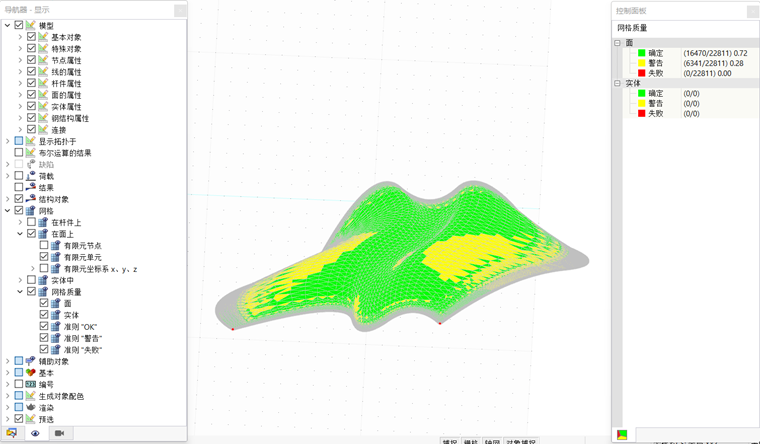Image resolution: width=760 pixels, height=444 pixels.
Task: Click the 渲染 teapot rendering icon
Action: click(31, 407)
